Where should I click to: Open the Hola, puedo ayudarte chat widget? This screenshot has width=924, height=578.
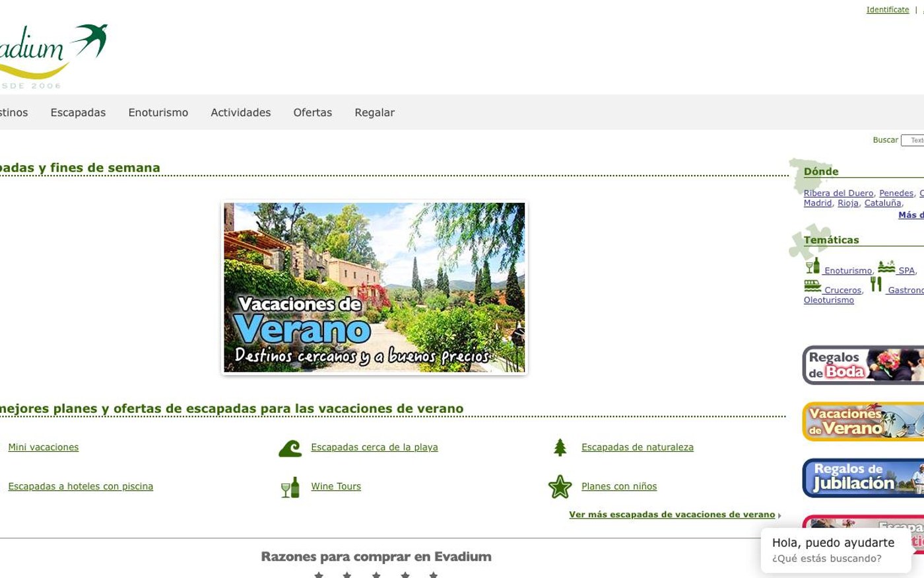pyautogui.click(x=836, y=550)
